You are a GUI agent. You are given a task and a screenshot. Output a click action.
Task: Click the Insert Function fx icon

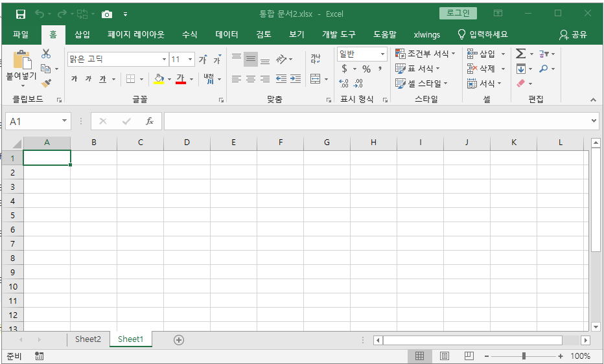point(150,121)
